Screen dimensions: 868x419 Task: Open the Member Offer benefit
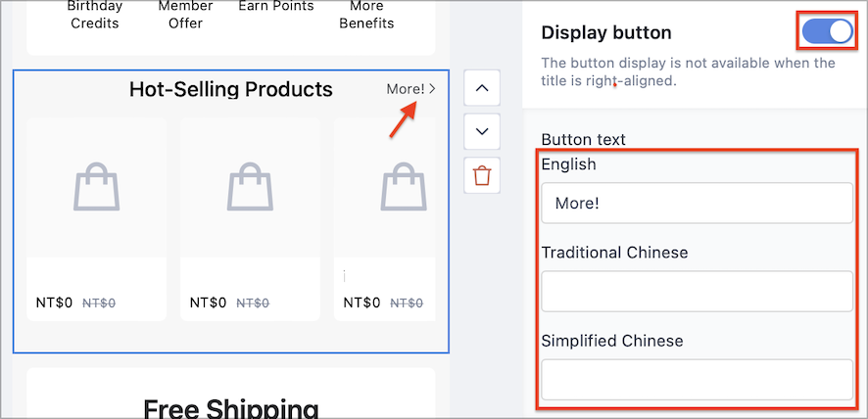[x=185, y=15]
